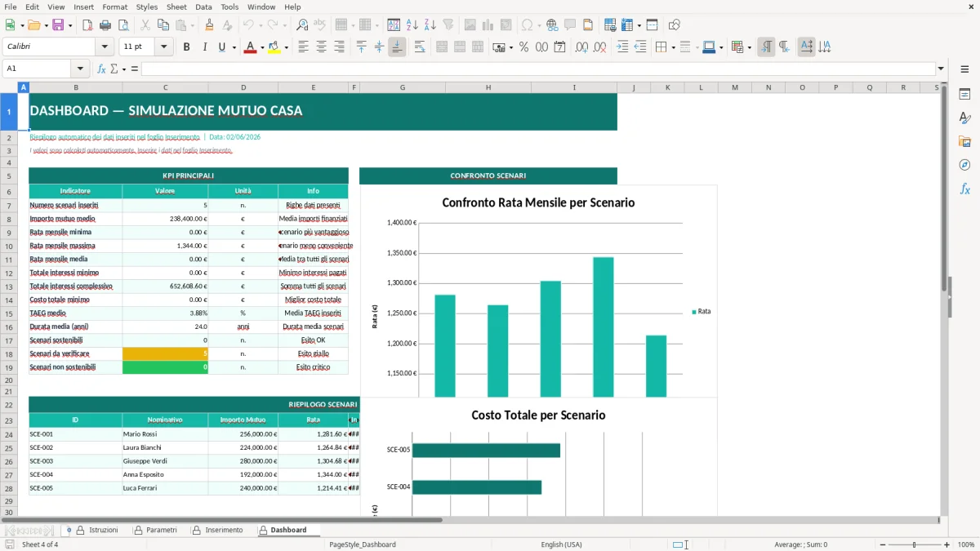The image size is (980, 551).
Task: Toggle align left
Action: tap(303, 47)
